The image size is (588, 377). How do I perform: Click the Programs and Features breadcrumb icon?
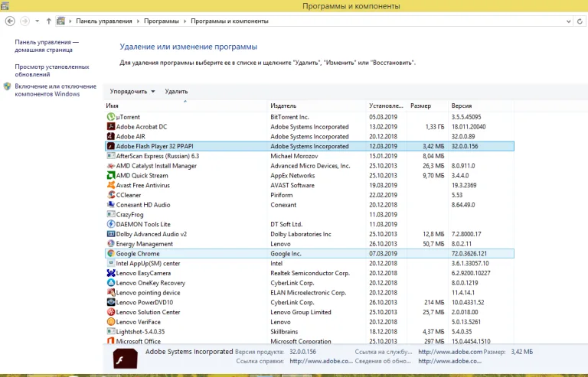click(60, 21)
